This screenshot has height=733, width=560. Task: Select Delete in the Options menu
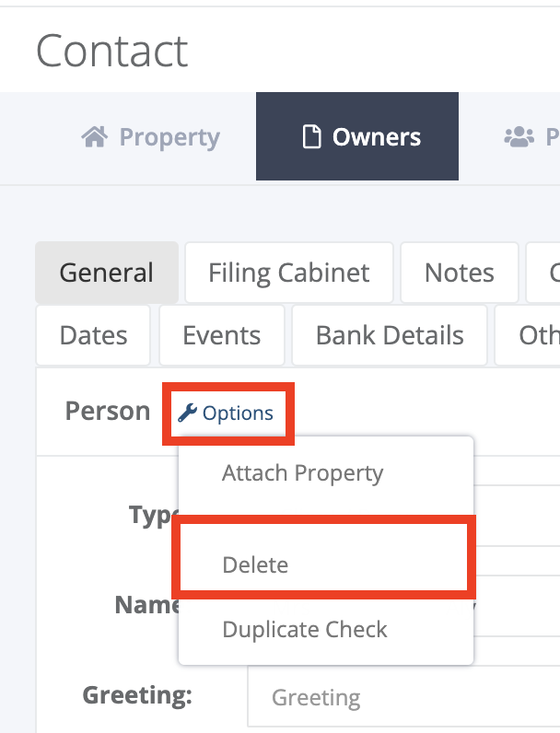(255, 564)
